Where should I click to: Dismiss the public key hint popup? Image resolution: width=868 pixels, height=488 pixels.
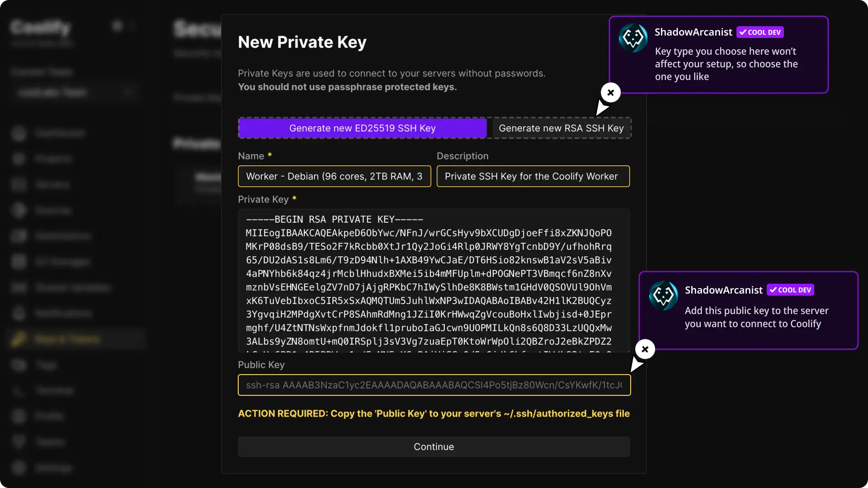[645, 349]
